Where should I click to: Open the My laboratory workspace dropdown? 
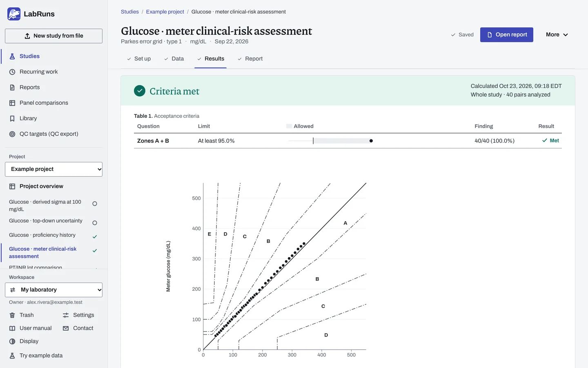tap(53, 290)
